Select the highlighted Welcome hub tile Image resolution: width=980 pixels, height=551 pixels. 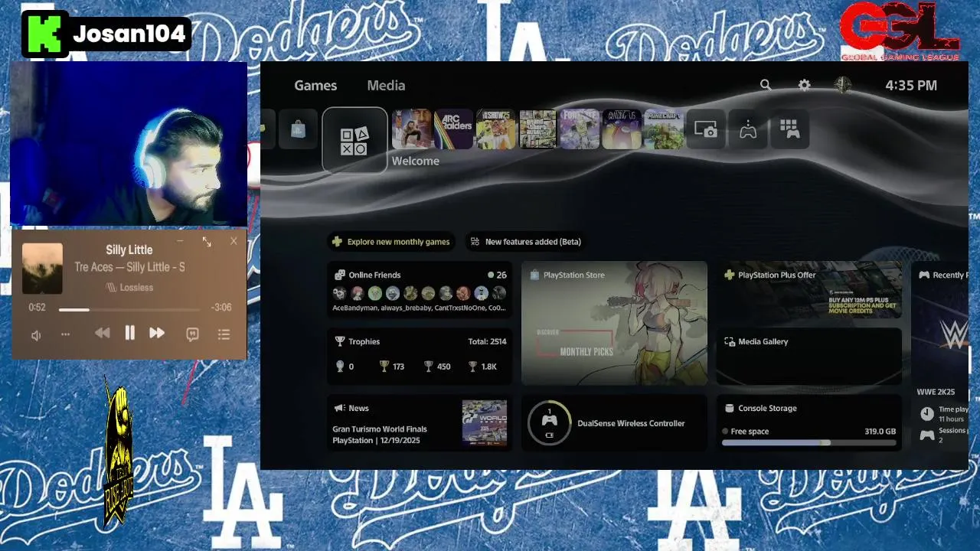354,140
